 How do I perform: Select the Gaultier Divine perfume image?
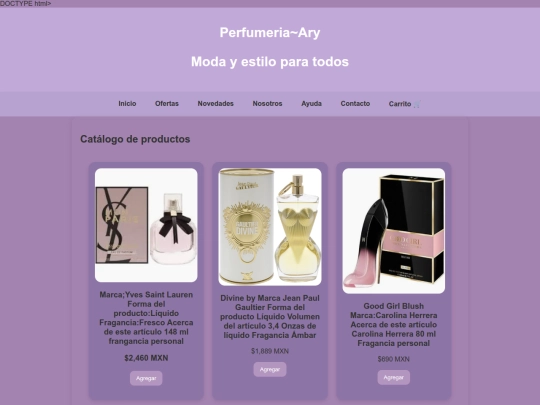pyautogui.click(x=270, y=227)
